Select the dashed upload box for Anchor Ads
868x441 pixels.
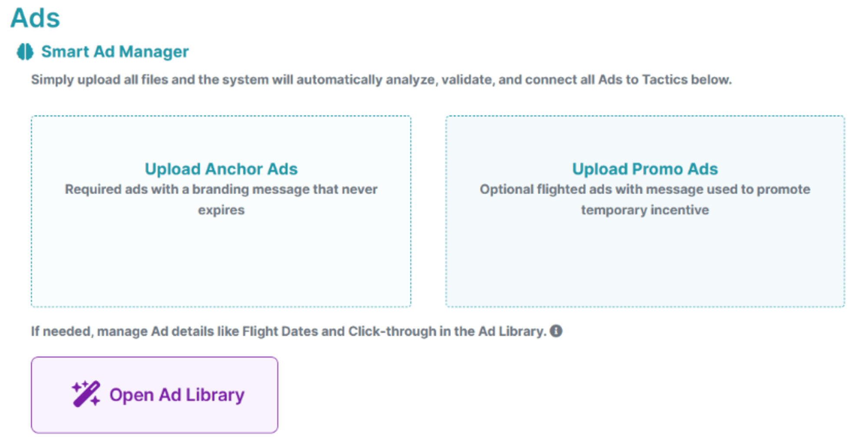click(x=221, y=210)
